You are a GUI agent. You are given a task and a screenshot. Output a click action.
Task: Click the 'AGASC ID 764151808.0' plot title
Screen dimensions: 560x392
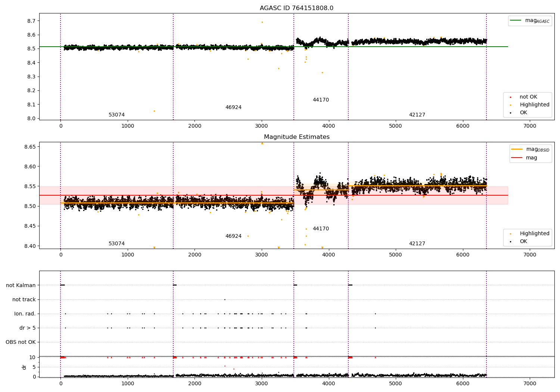coord(296,8)
